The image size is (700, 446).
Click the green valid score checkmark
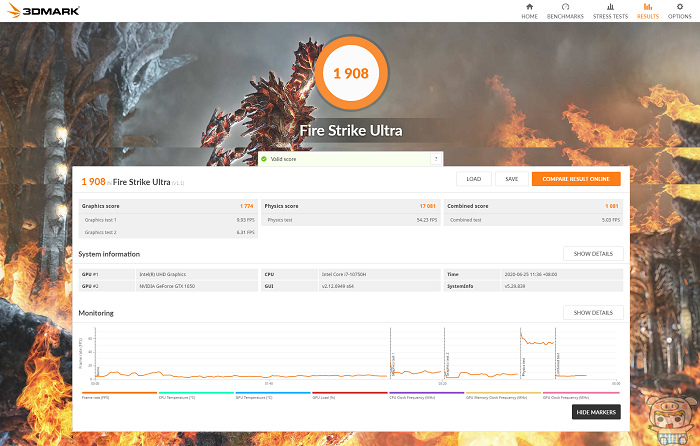point(264,159)
